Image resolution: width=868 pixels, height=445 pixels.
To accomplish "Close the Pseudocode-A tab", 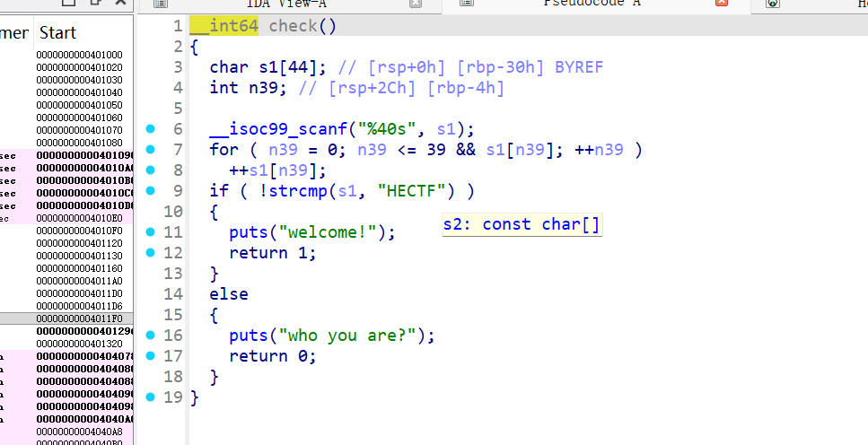I will click(x=722, y=2).
